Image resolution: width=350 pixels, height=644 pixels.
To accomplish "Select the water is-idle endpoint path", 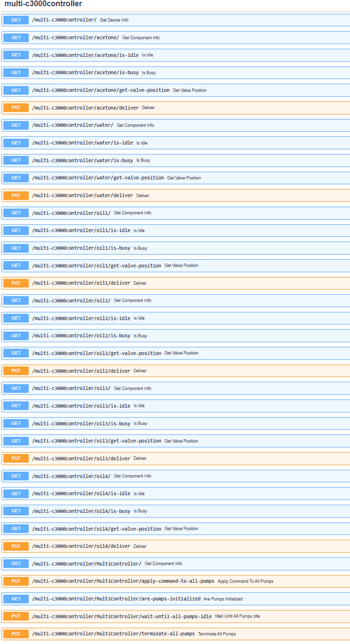I will click(x=82, y=143).
